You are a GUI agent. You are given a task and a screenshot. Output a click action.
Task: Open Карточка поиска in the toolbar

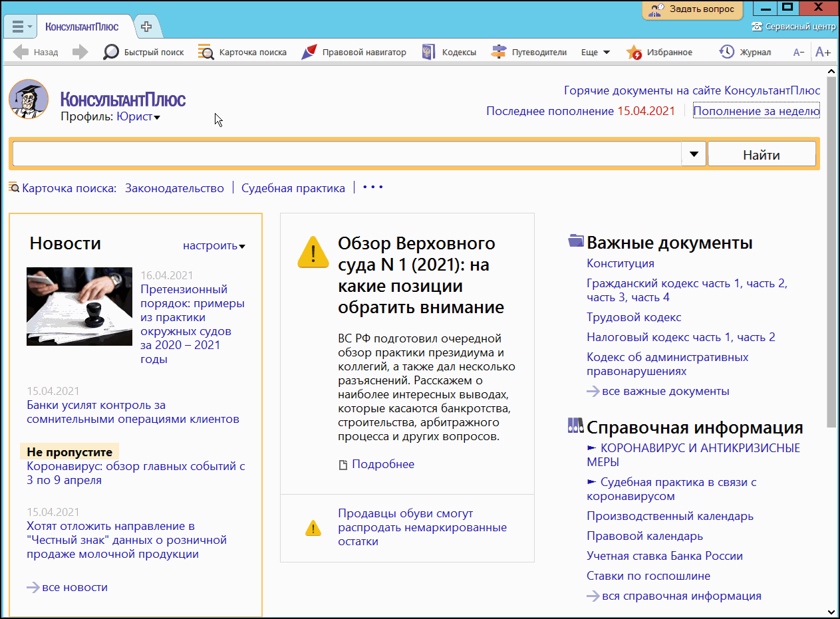tap(243, 52)
